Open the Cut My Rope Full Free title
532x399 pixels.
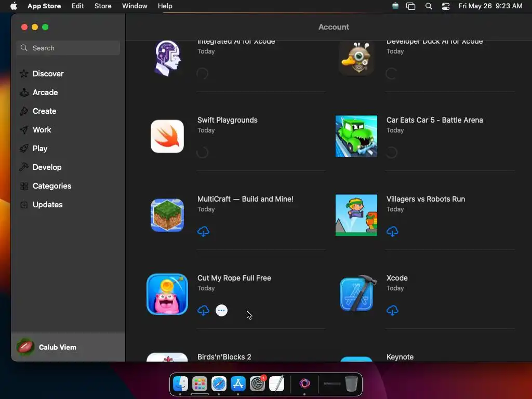pyautogui.click(x=234, y=278)
